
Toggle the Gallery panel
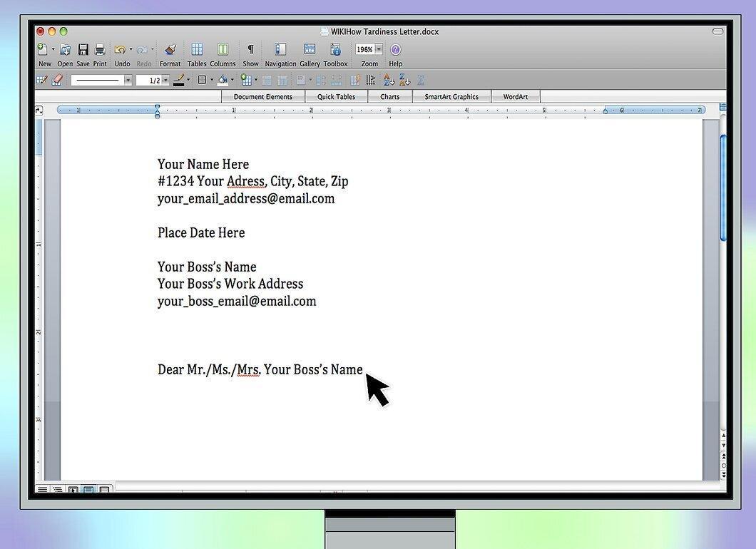click(310, 49)
